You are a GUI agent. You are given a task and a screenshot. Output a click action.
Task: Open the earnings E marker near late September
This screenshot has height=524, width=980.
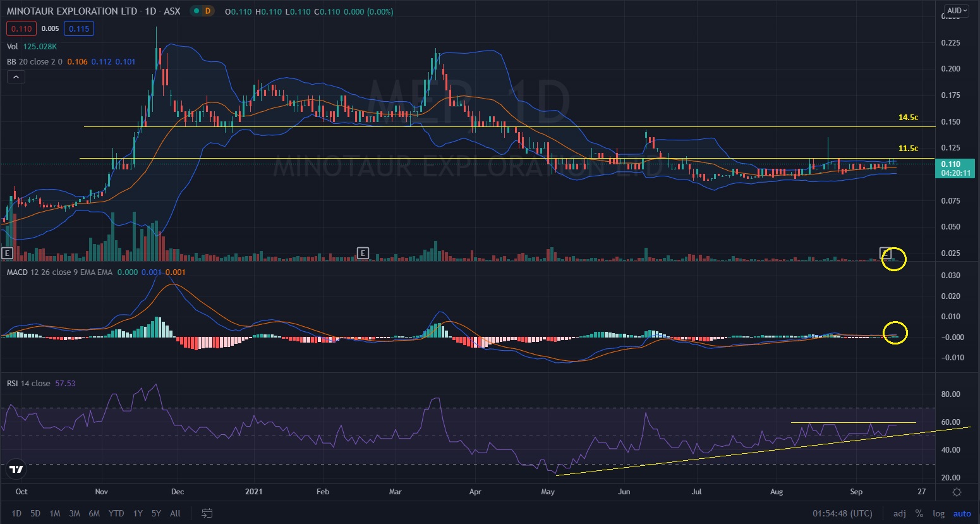886,253
